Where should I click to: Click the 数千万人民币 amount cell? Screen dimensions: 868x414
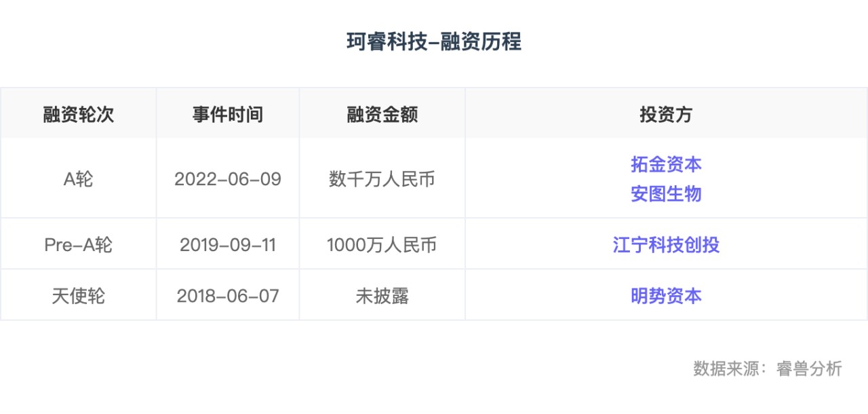(x=382, y=179)
